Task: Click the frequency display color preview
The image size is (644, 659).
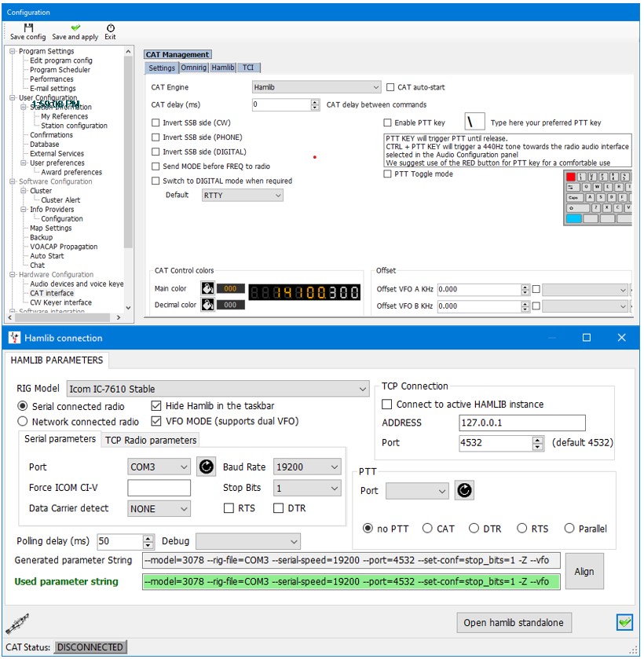Action: [305, 292]
